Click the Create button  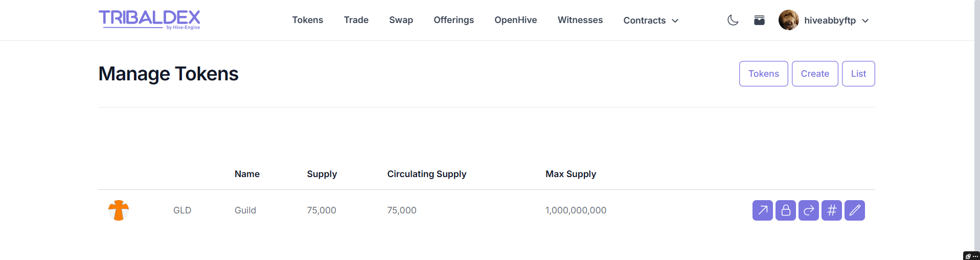pyautogui.click(x=815, y=74)
